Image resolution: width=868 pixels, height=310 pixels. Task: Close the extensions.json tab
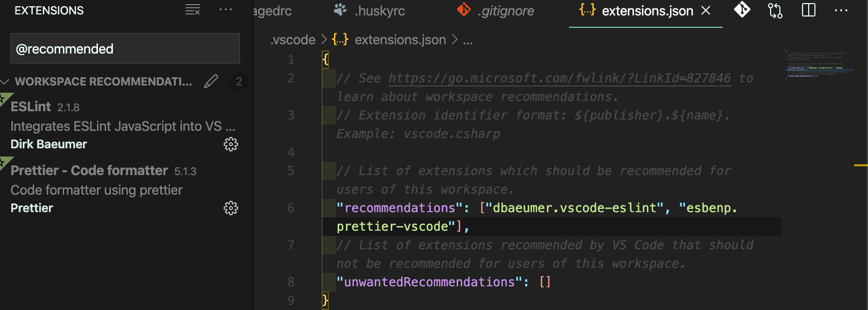click(706, 10)
